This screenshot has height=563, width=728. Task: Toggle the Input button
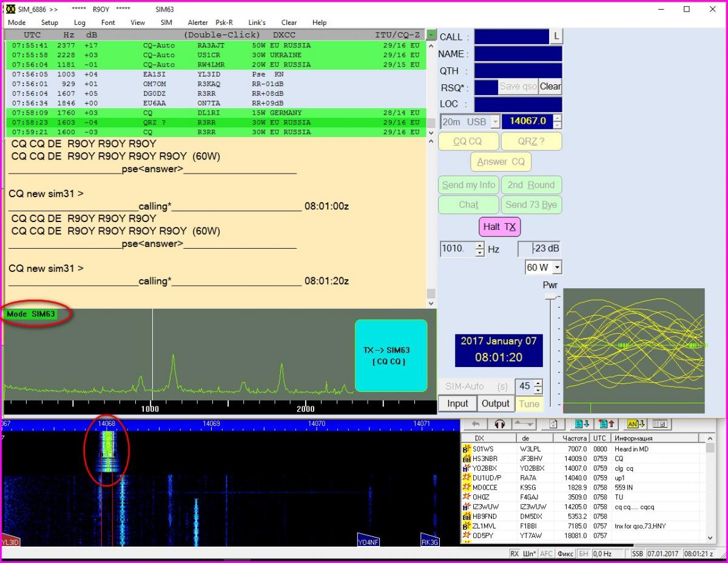point(457,403)
